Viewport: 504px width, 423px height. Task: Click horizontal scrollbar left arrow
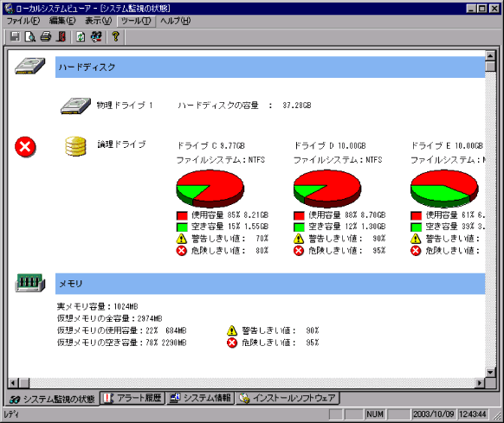click(x=13, y=383)
